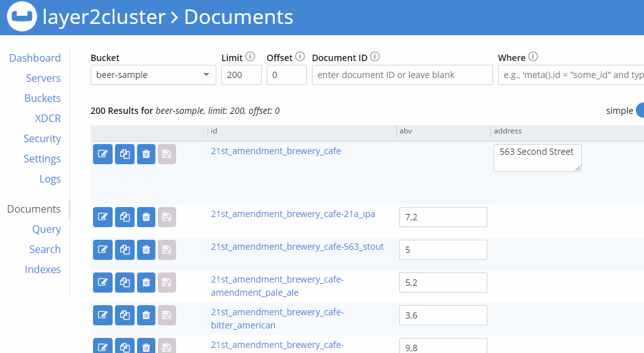Open the 21st_amendment_brewery_cafe-563_stout link
The width and height of the screenshot is (644, 353).
coord(297,247)
